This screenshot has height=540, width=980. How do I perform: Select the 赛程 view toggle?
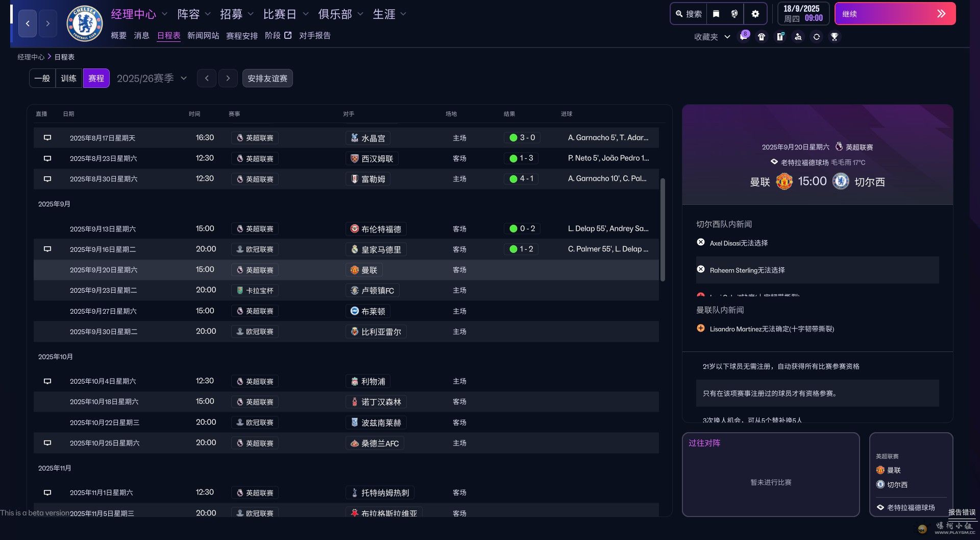(x=96, y=78)
